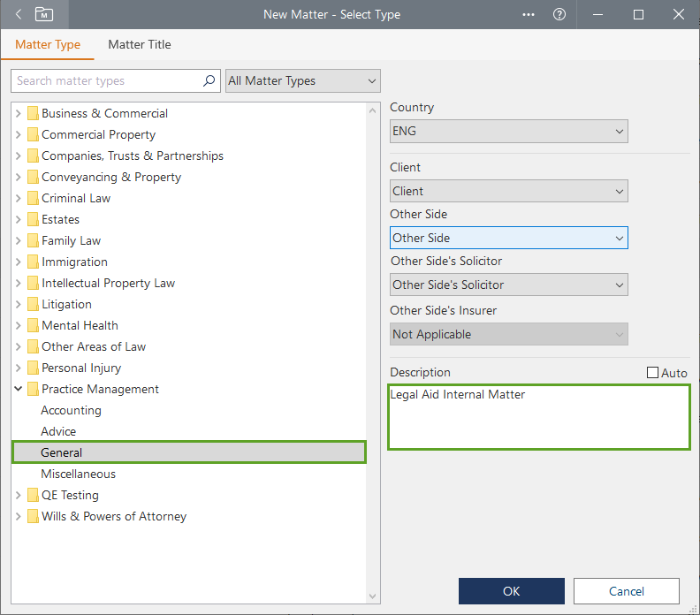Enable the Auto description checkbox

(653, 373)
